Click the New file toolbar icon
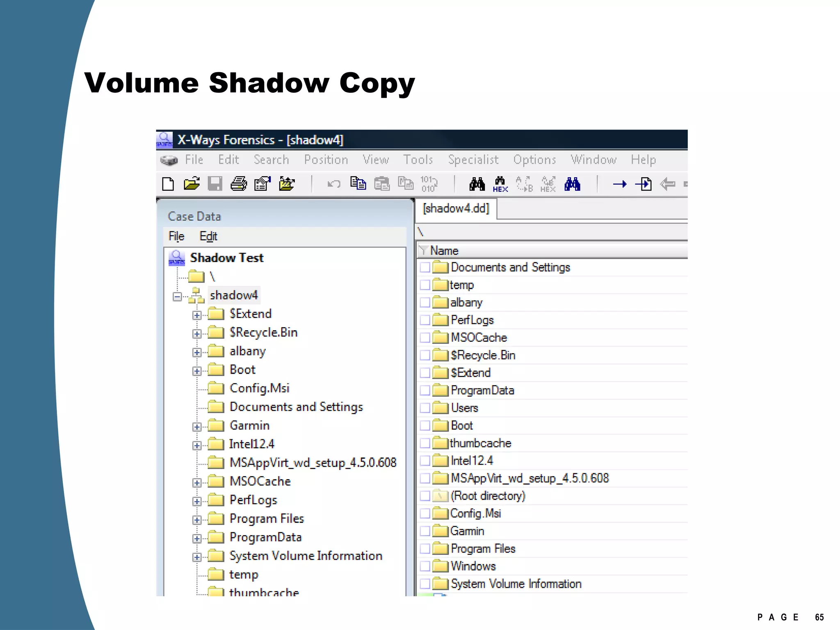Image resolution: width=840 pixels, height=630 pixels. click(168, 184)
